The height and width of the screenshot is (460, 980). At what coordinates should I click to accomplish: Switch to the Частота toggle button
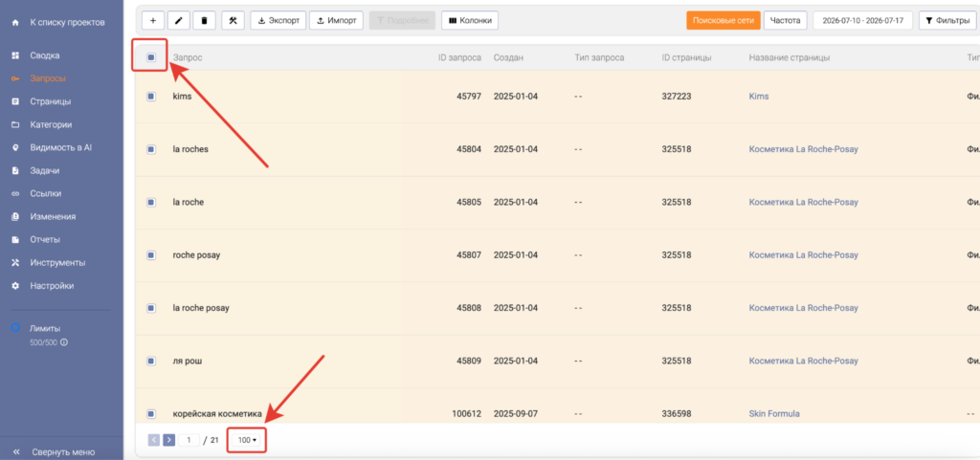click(x=785, y=20)
